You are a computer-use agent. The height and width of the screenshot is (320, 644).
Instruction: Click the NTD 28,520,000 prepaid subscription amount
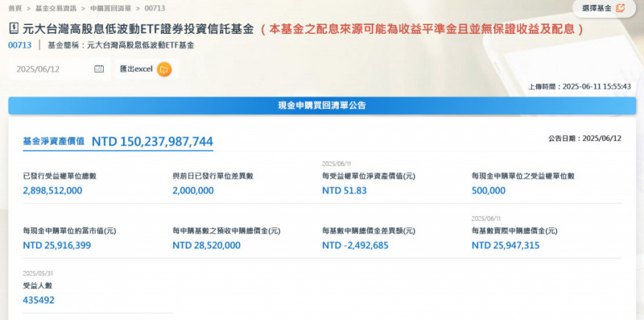207,246
